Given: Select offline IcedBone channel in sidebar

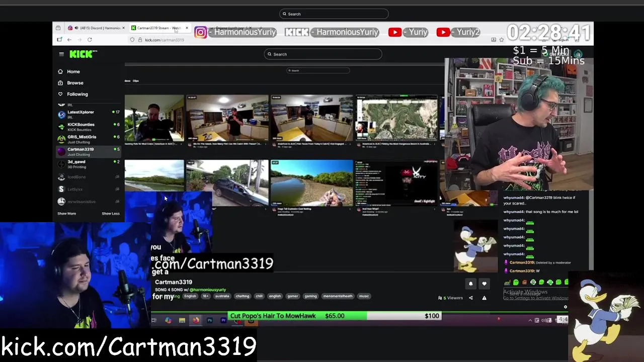Looking at the screenshot, I should (89, 177).
